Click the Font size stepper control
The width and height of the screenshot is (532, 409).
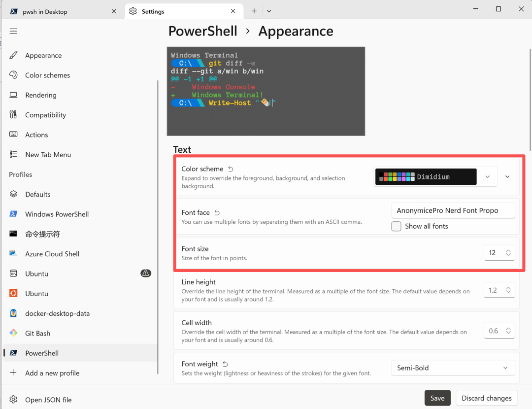(x=508, y=253)
